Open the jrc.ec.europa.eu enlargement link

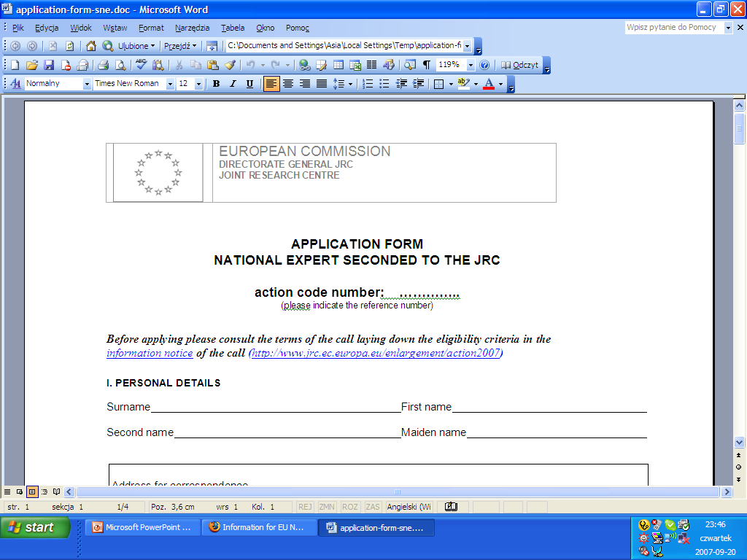click(x=376, y=353)
